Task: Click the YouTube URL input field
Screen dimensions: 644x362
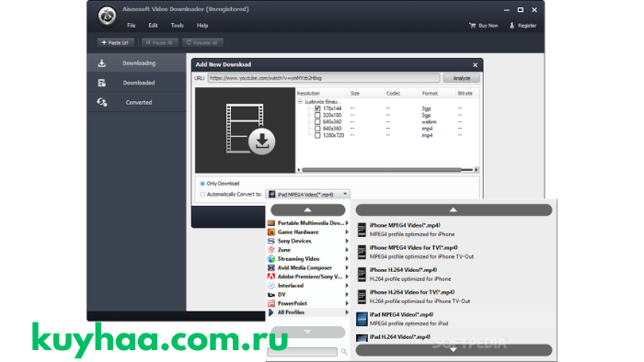Action: [x=324, y=78]
